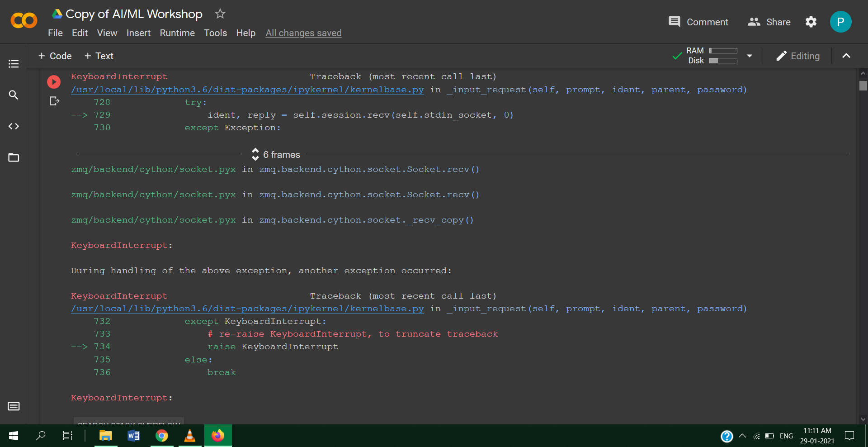Click the vertical scrollbar thumb
Viewport: 868px width, 447px height.
coord(863,86)
